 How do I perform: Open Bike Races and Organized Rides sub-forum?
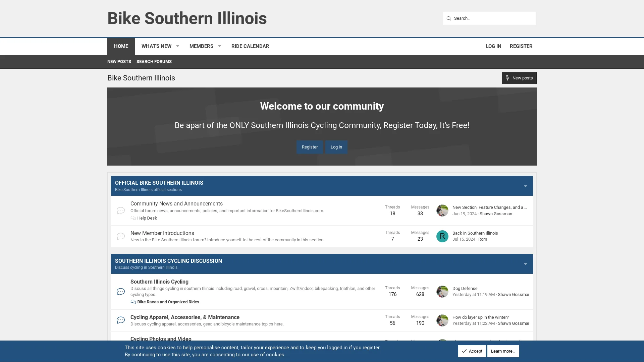(168, 302)
